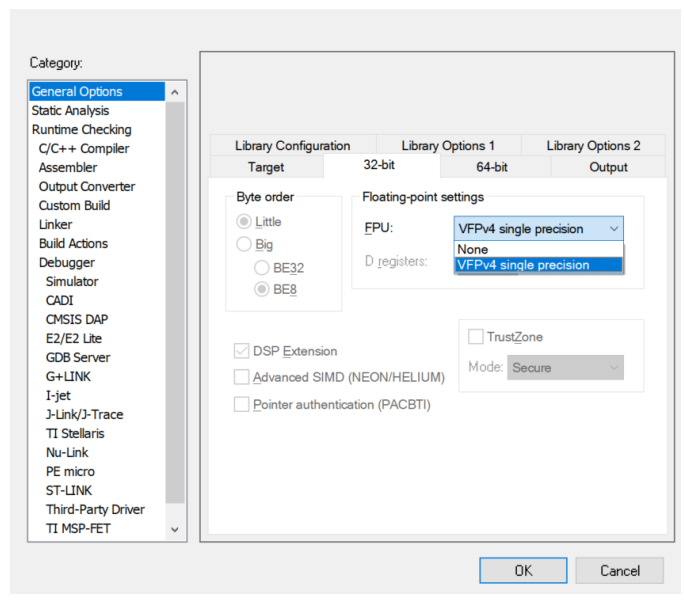The image size is (684, 601).
Task: Enable the TrustZone checkbox
Action: click(x=476, y=337)
